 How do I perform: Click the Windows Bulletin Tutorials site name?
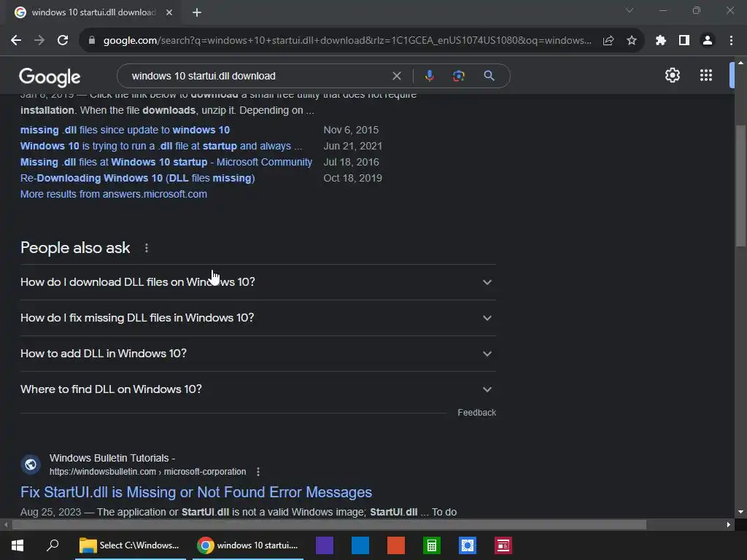click(112, 458)
